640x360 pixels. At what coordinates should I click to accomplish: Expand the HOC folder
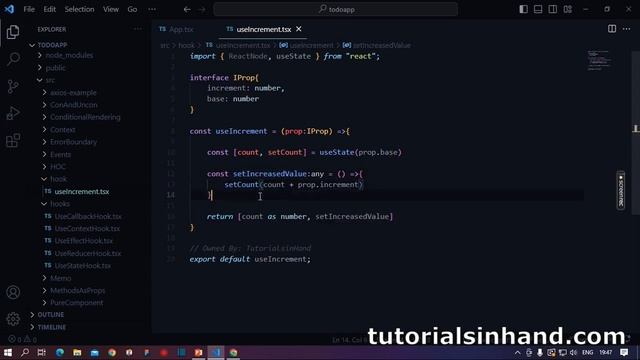pyautogui.click(x=58, y=167)
